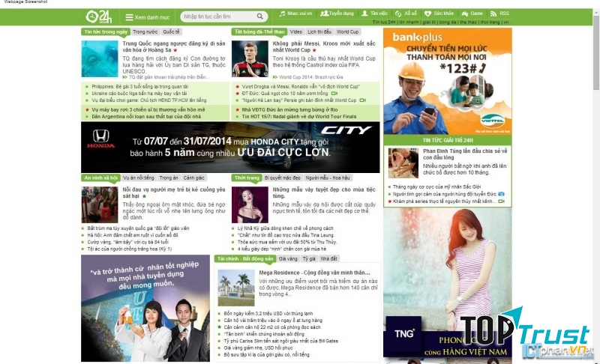
Task: Open Tỷ phú Carlos Slim link
Action: pyautogui.click(x=280, y=341)
